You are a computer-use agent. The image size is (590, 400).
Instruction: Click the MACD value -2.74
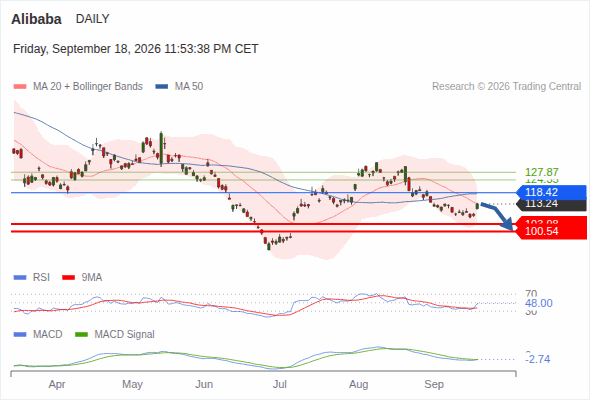(x=538, y=359)
